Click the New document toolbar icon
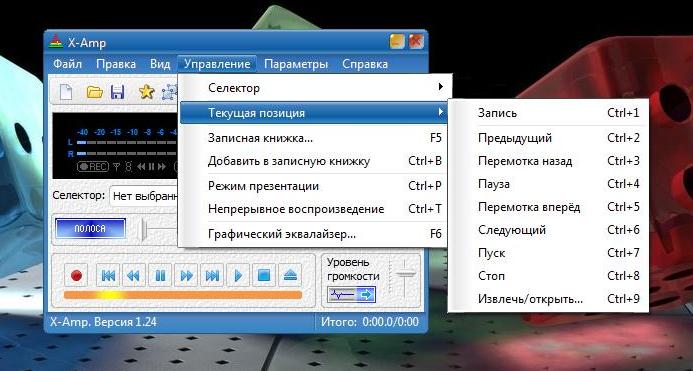693x371 pixels. pyautogui.click(x=66, y=92)
